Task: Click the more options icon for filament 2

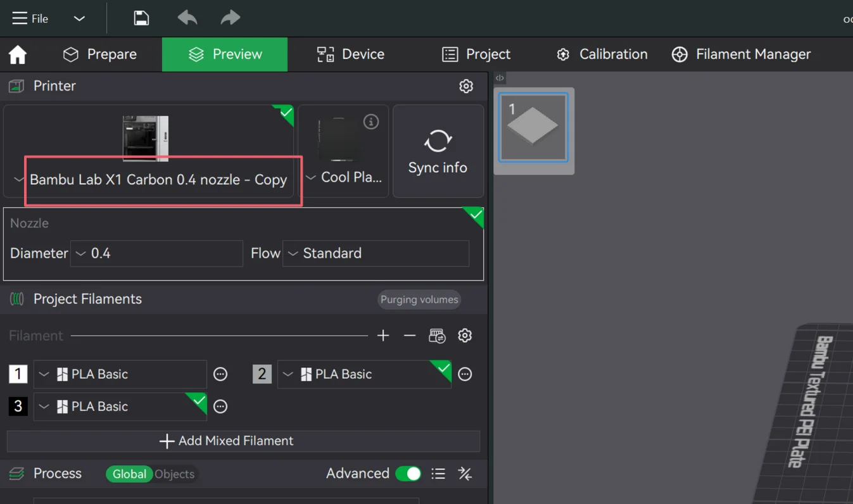Action: coord(465,374)
